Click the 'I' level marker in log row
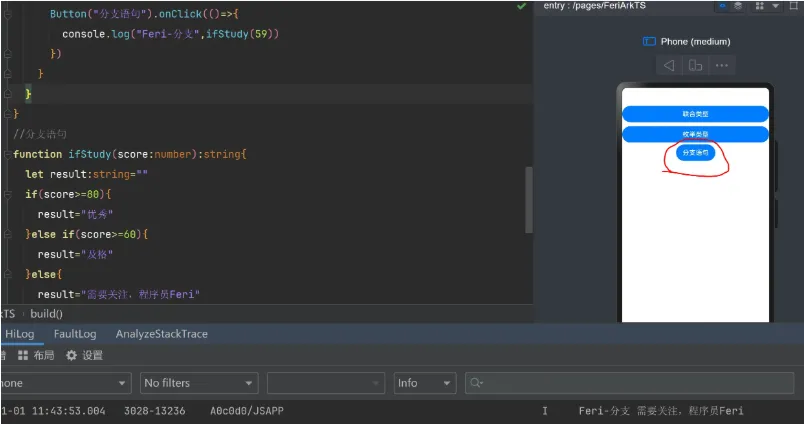 [545, 411]
